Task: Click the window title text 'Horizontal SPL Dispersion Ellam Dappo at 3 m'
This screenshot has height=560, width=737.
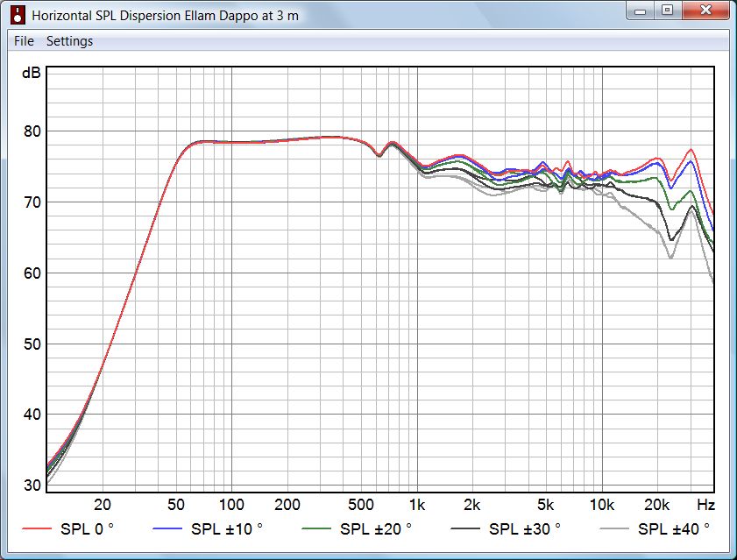Action: tap(165, 16)
